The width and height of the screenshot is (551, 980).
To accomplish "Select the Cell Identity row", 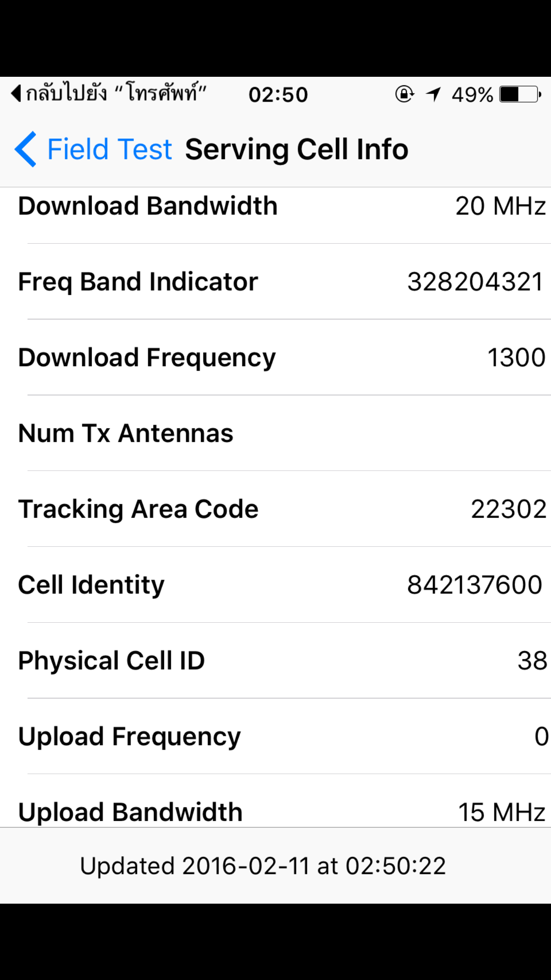I will pos(275,585).
